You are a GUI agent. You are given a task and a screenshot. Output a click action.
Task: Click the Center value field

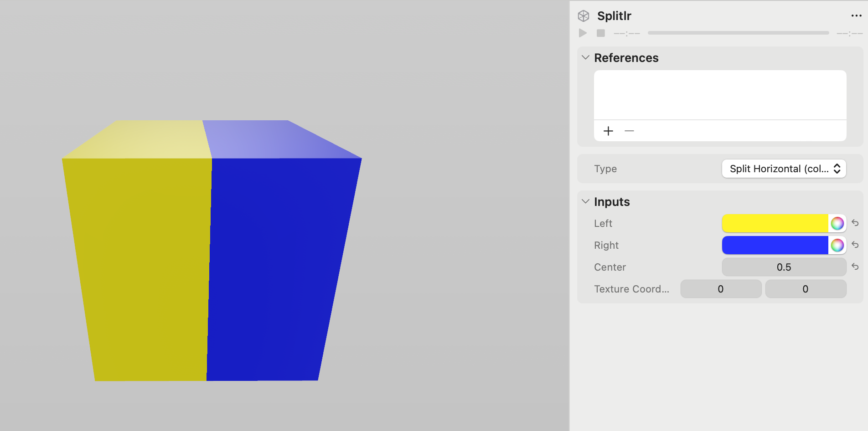(x=783, y=267)
